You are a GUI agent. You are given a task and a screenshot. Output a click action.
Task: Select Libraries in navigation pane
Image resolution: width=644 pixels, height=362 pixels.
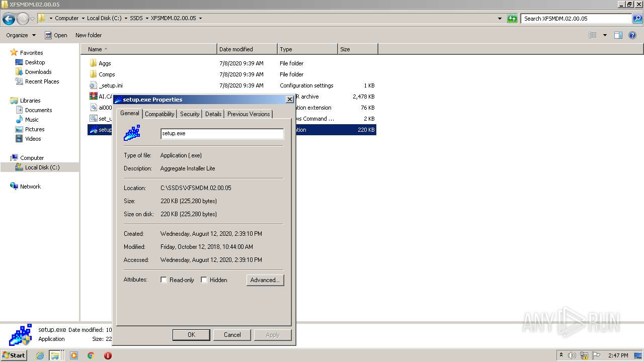(x=30, y=101)
